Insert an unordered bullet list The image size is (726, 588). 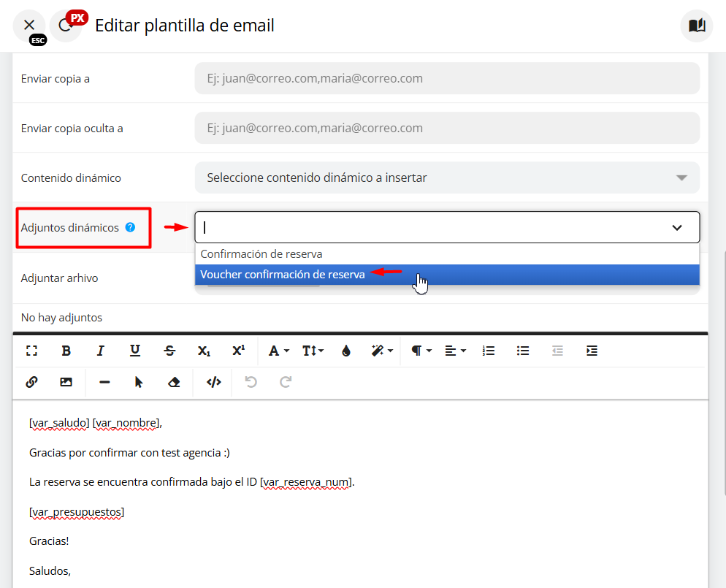pos(523,351)
